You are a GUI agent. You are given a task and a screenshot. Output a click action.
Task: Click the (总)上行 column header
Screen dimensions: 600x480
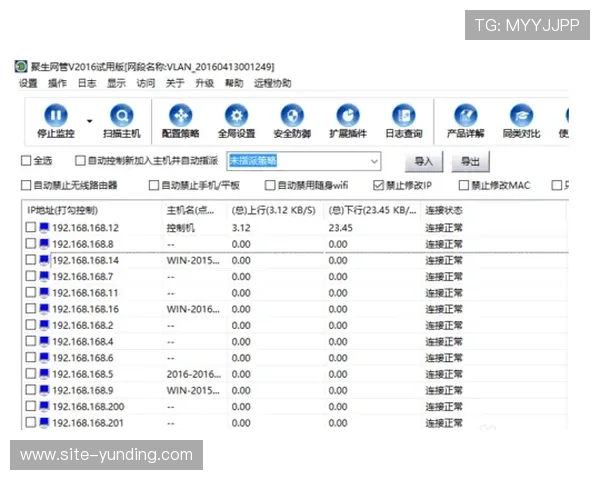tap(275, 210)
